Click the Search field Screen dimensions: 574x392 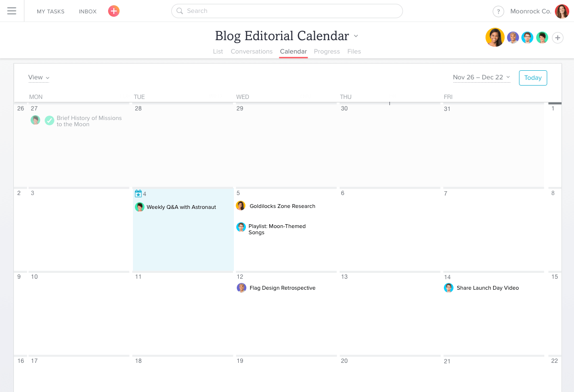[287, 11]
